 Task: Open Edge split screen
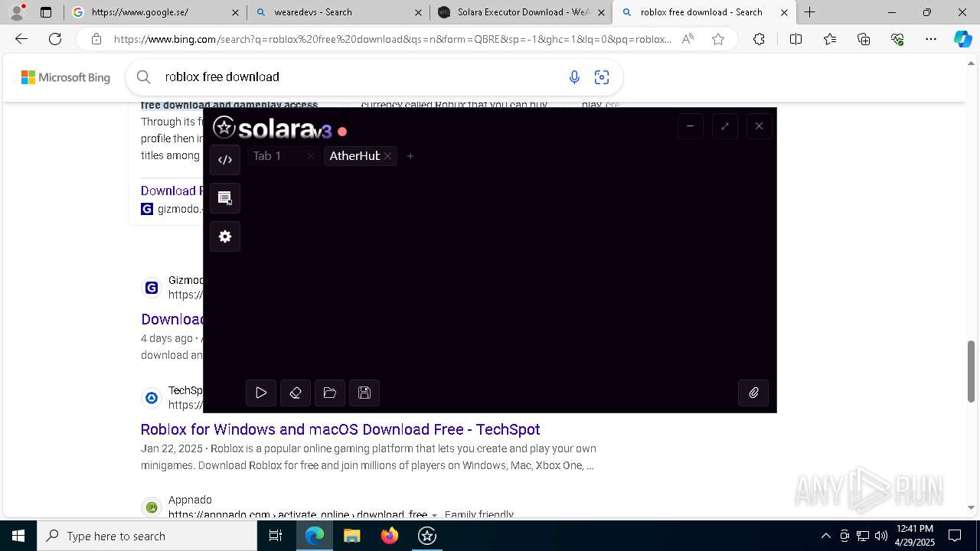click(795, 39)
